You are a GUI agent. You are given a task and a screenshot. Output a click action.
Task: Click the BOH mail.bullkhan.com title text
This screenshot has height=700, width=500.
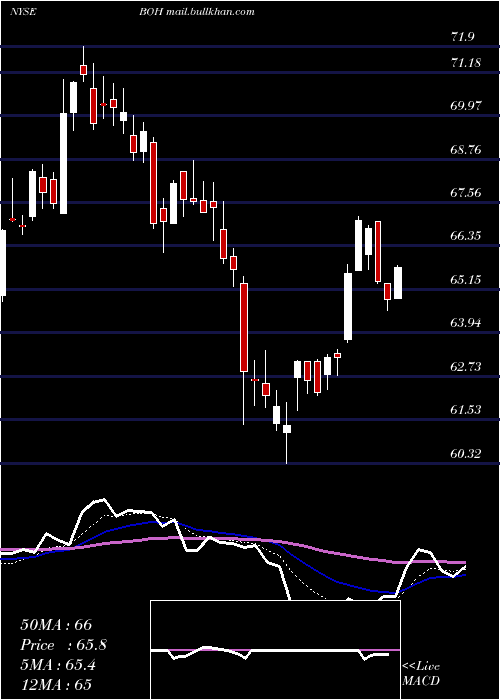tap(196, 12)
